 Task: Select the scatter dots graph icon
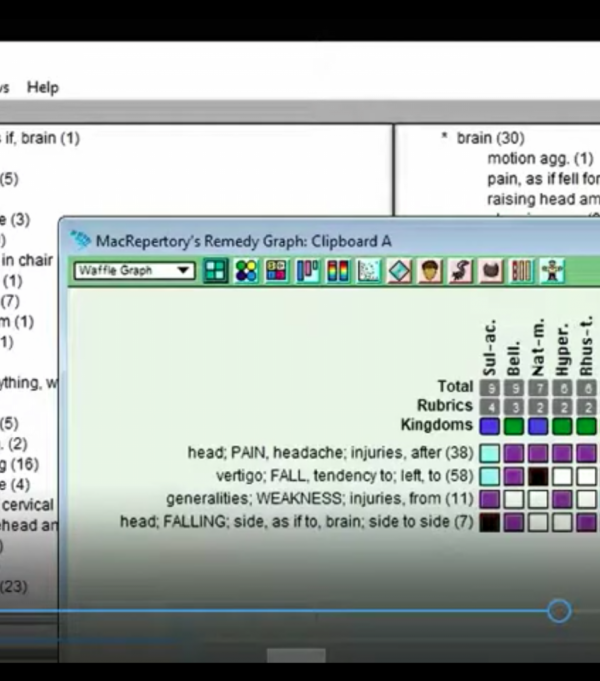(368, 271)
